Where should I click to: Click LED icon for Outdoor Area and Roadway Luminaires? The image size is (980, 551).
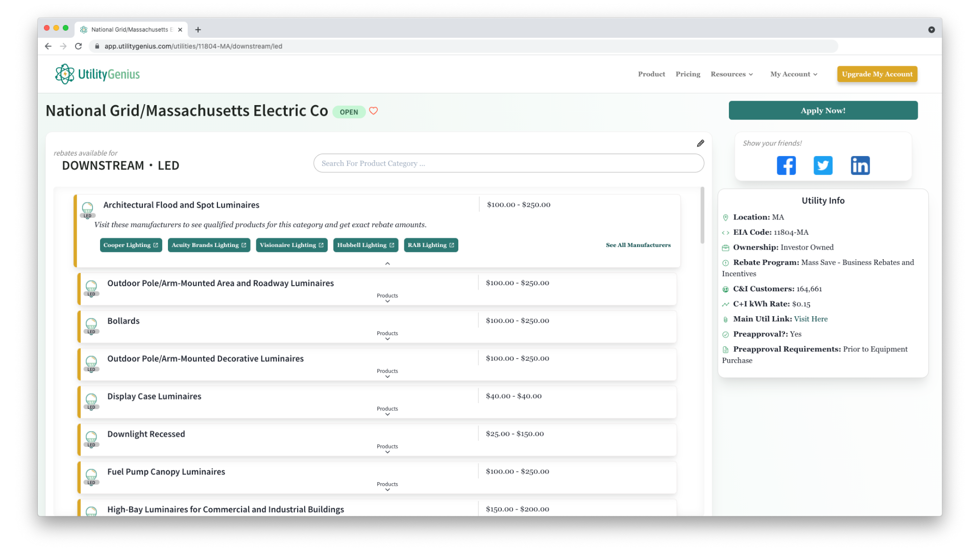(x=91, y=288)
